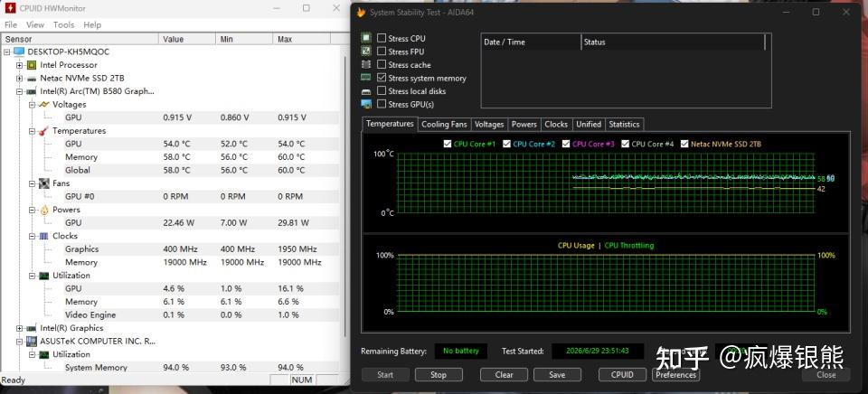Screen dimensions: 868x394
Task: Click the Powers flame icon
Action: point(44,210)
